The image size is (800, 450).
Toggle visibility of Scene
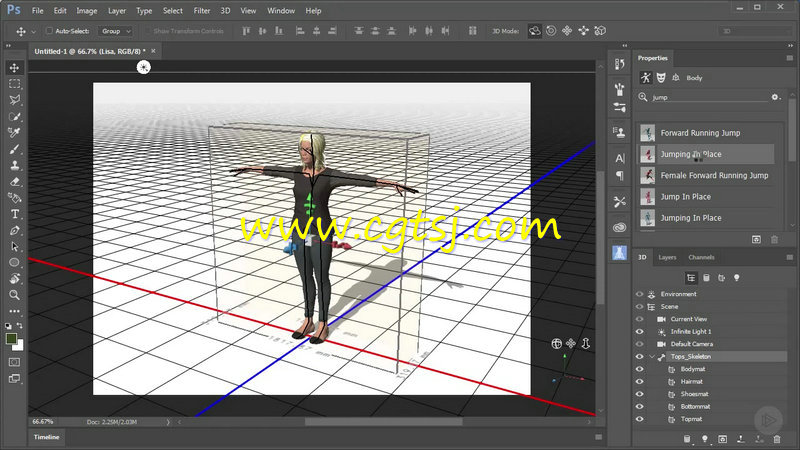pos(639,307)
